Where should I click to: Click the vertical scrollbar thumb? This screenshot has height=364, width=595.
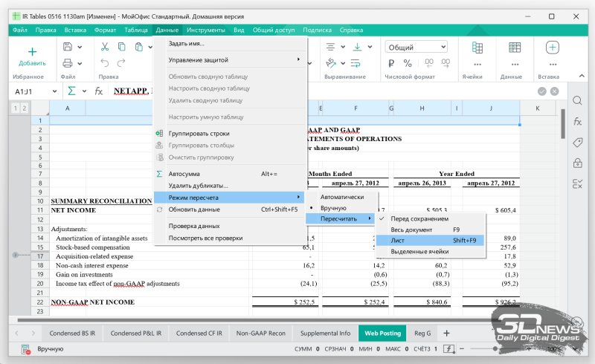coord(563,124)
